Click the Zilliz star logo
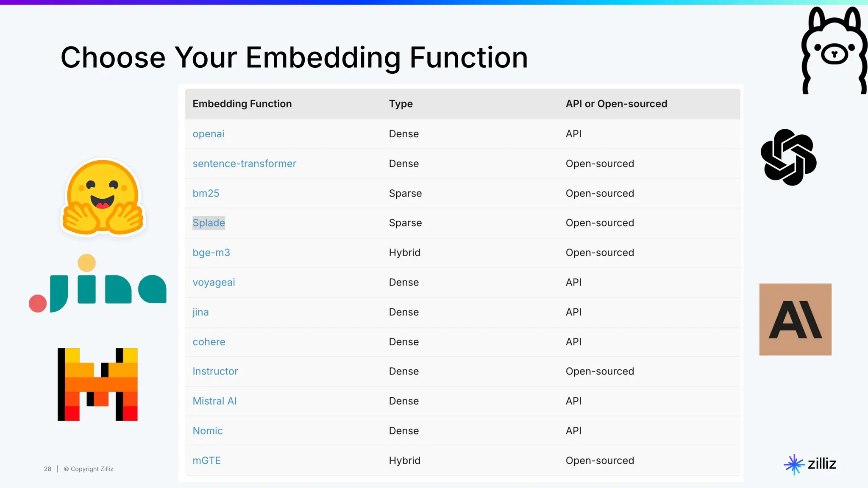The width and height of the screenshot is (868, 488). (x=794, y=464)
